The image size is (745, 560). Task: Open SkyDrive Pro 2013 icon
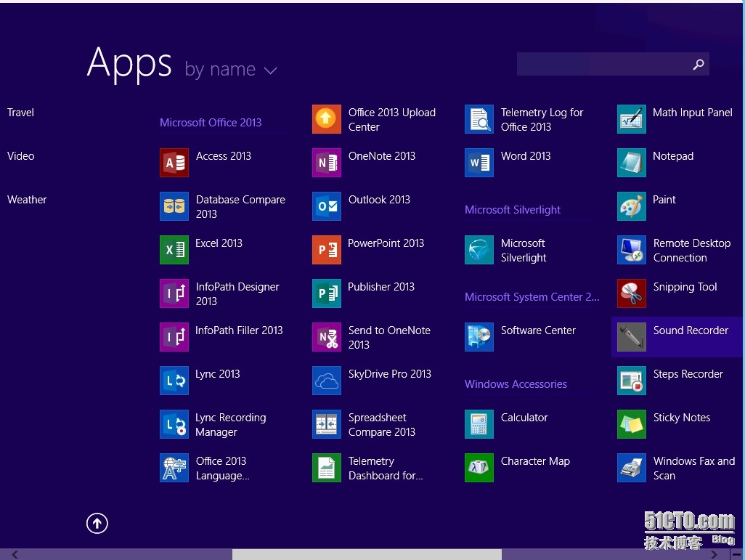point(327,381)
